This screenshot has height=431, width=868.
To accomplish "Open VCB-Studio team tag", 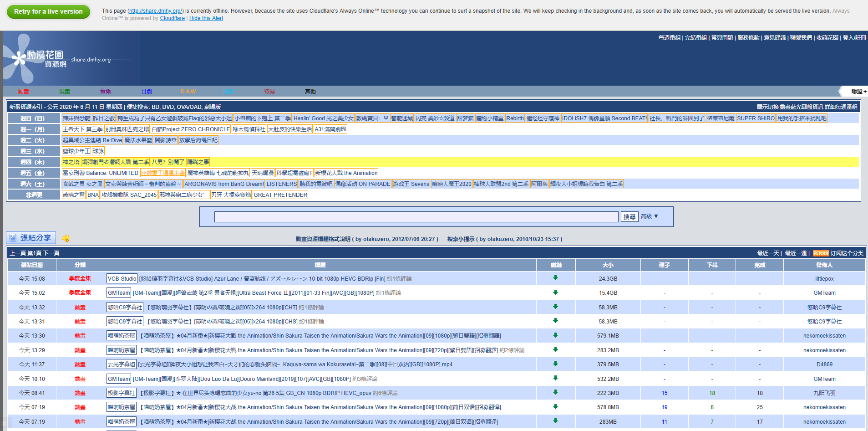I will coord(122,279).
